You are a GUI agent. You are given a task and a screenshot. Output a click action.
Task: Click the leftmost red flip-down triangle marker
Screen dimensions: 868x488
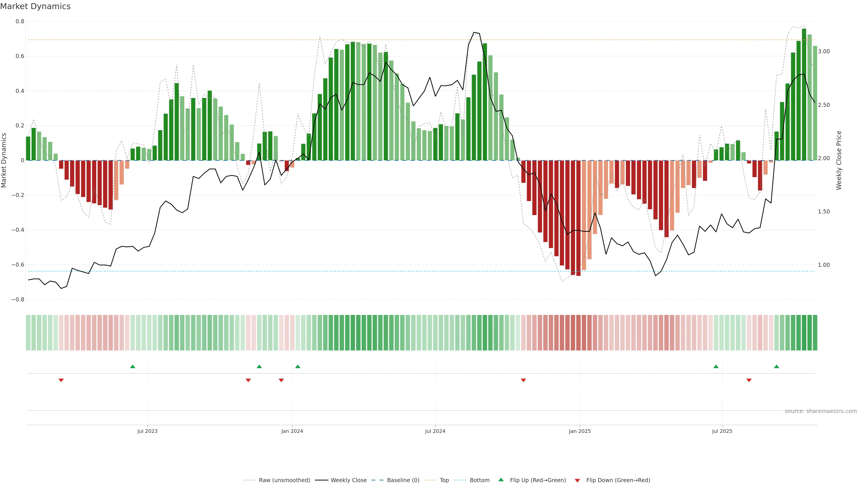61,380
